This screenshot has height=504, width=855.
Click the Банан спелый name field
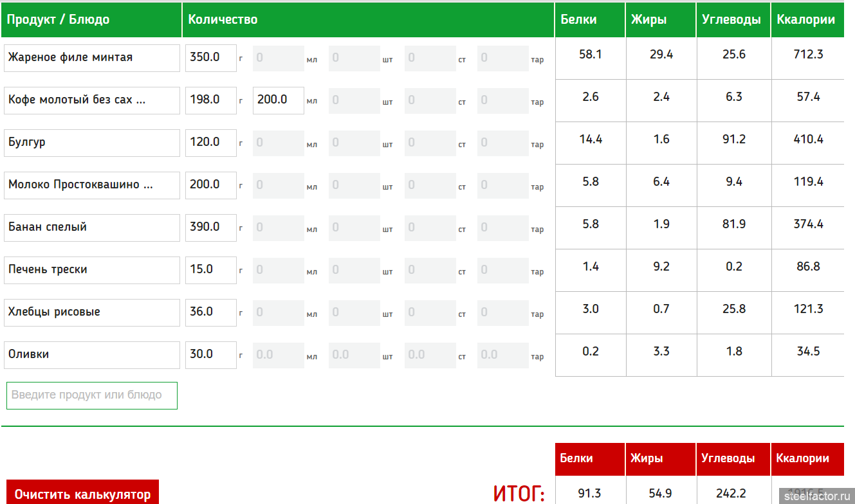(92, 228)
